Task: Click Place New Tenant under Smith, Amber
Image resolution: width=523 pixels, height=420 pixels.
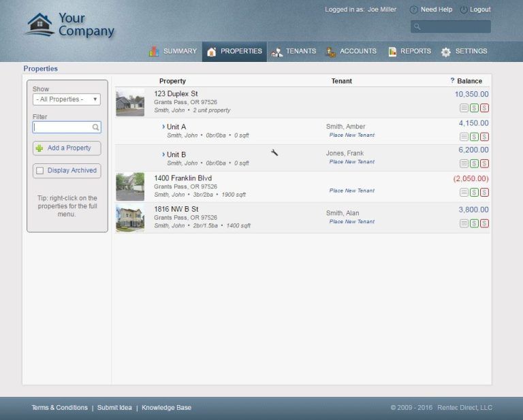Action: (352, 135)
